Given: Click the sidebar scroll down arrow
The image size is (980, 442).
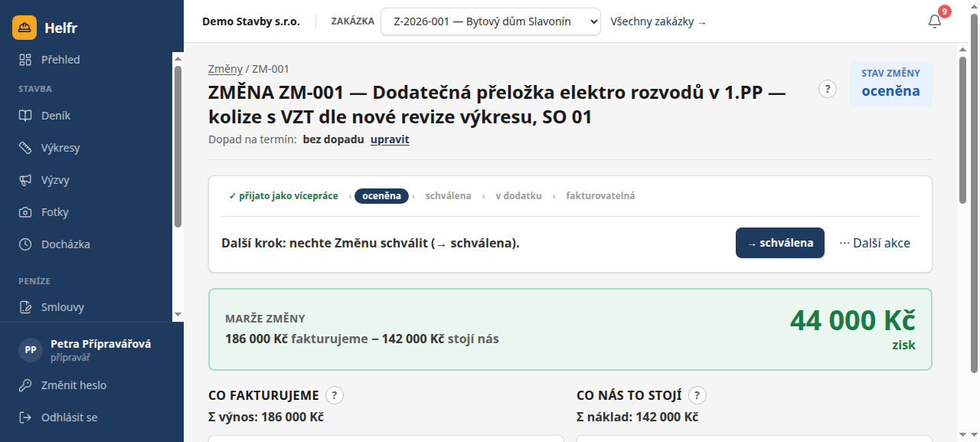Looking at the screenshot, I should pos(178,314).
